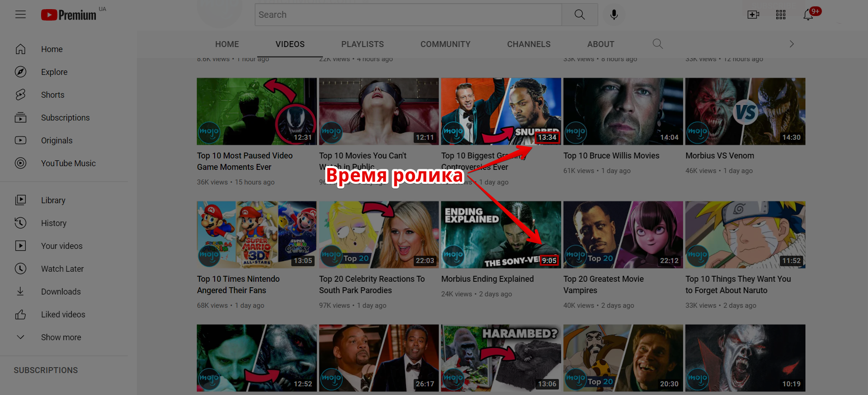Open Morbius VS Venom thumbnail

(x=745, y=111)
